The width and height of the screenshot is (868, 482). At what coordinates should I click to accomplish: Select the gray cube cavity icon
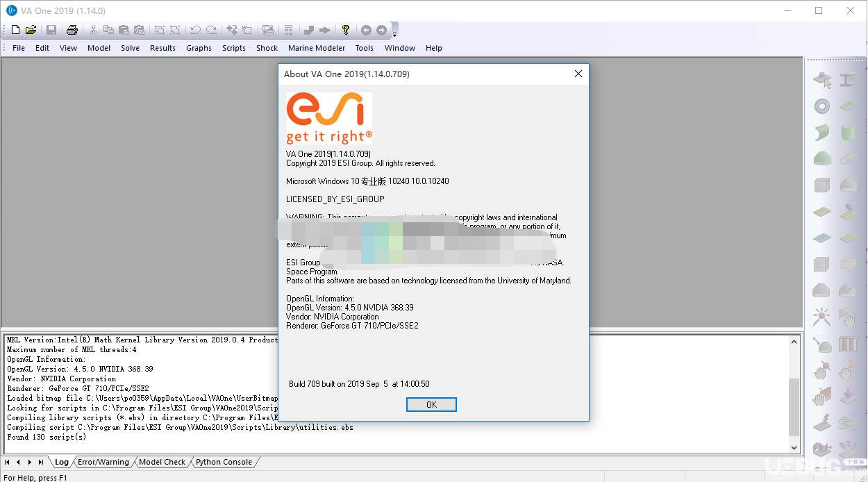(x=822, y=185)
